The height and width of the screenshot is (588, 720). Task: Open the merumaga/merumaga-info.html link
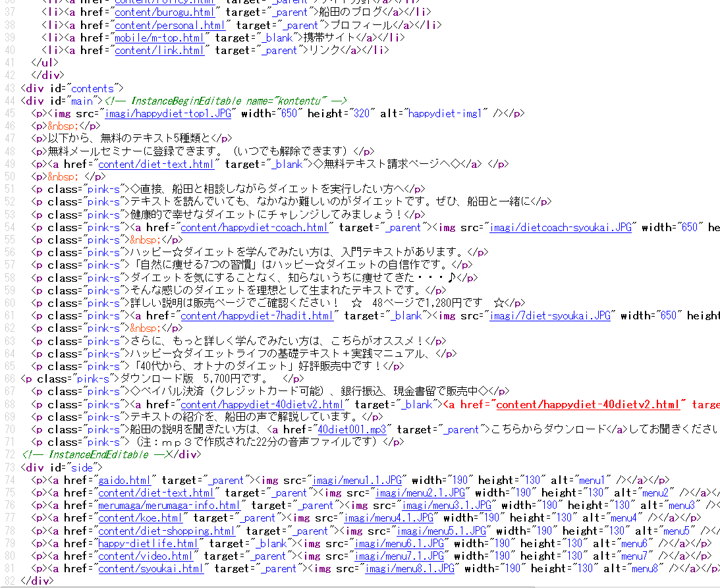click(x=169, y=506)
